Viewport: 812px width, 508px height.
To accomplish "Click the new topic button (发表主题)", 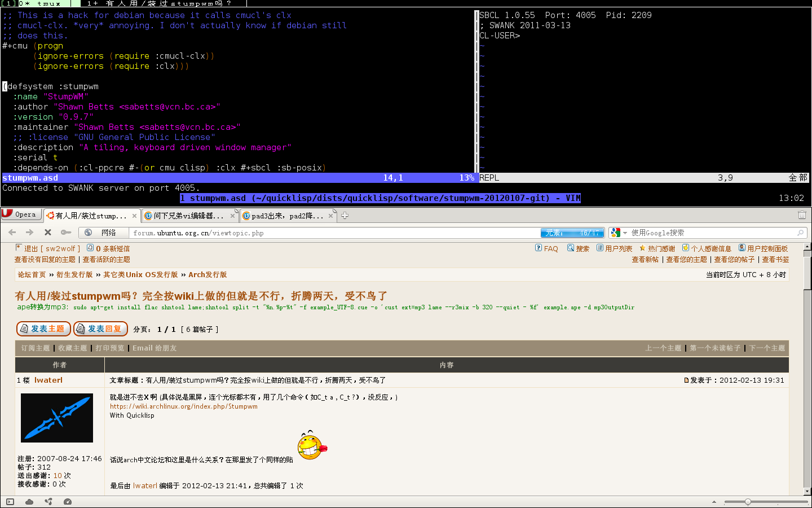I will 43,329.
